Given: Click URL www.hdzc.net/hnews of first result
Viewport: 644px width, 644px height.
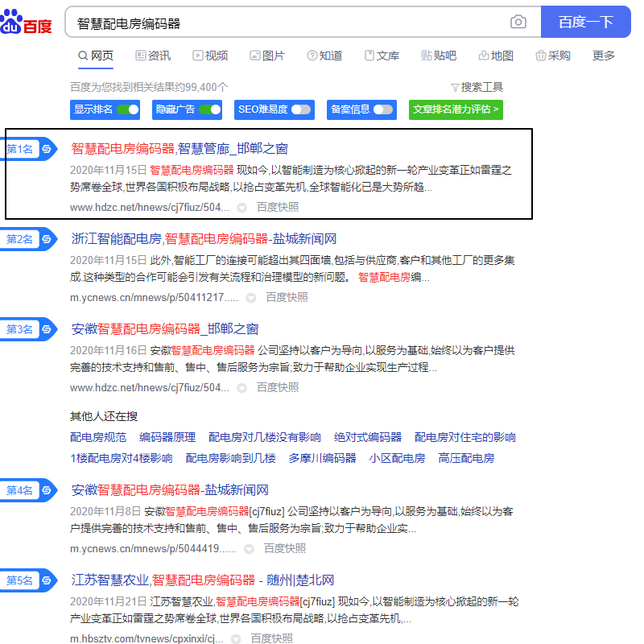Looking at the screenshot, I should click(x=150, y=208).
